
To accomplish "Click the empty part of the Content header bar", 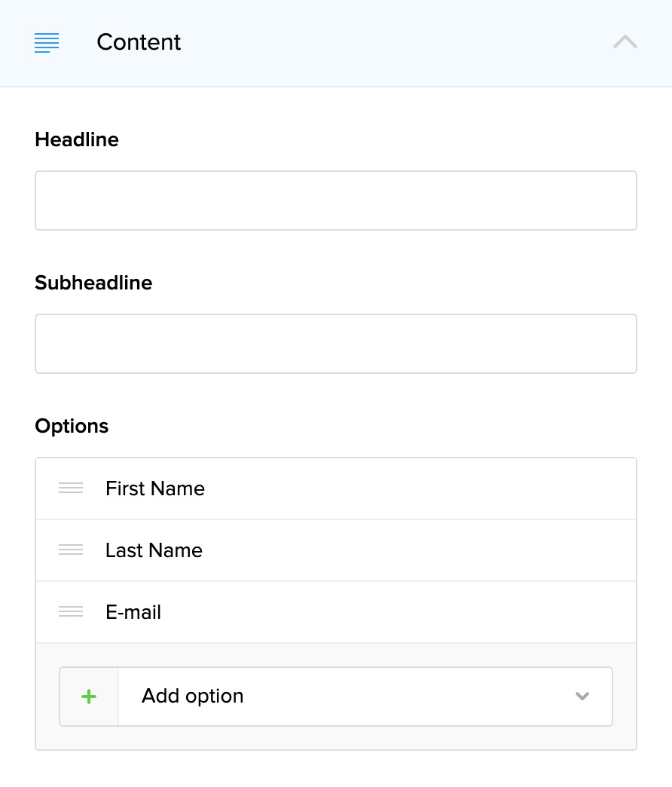I will [392, 42].
